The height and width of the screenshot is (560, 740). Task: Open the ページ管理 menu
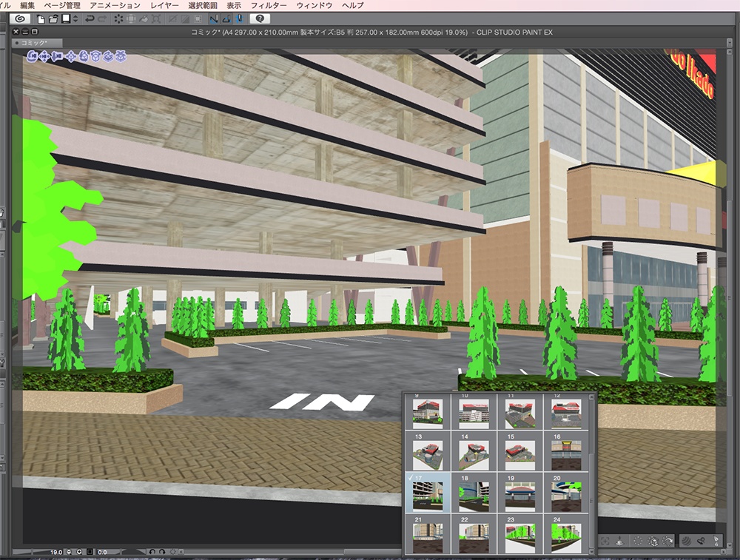(x=62, y=6)
